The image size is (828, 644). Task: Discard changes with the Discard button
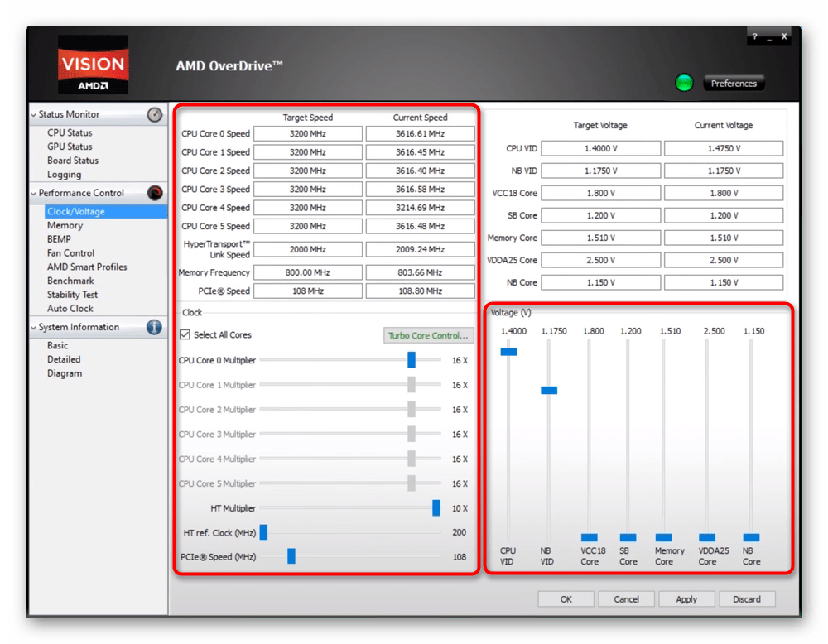coord(746,599)
